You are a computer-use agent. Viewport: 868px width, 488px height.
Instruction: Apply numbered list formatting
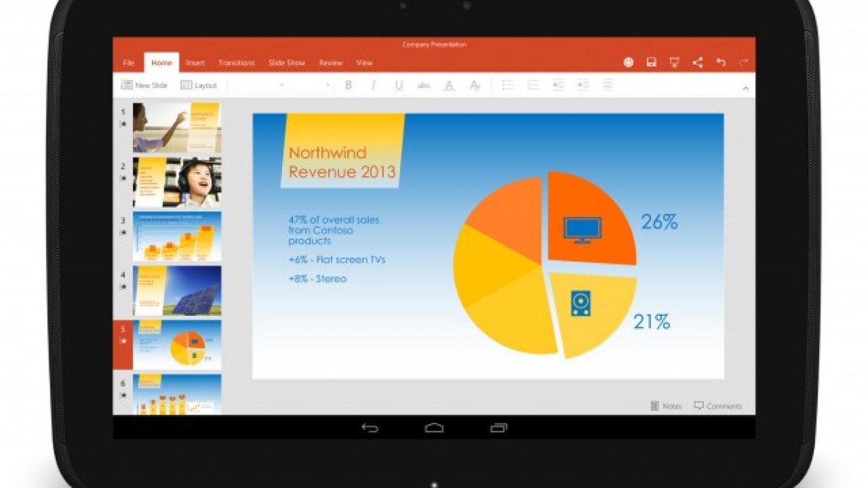click(533, 85)
